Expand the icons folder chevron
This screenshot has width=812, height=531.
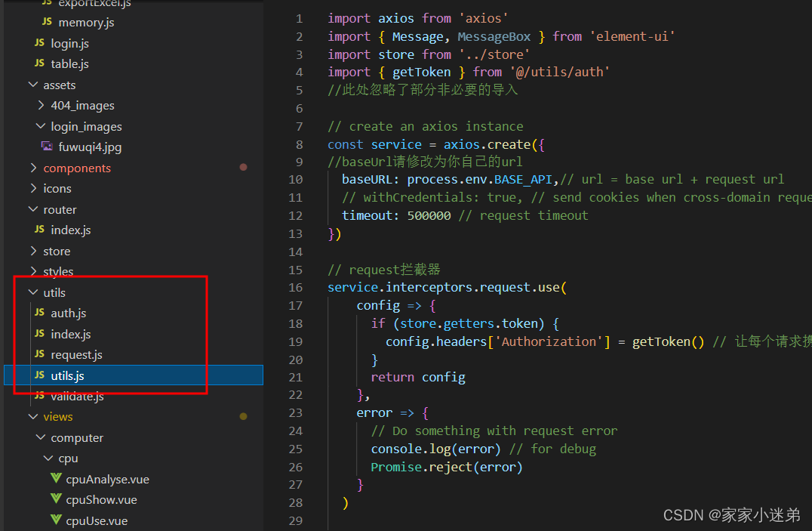tap(33, 188)
